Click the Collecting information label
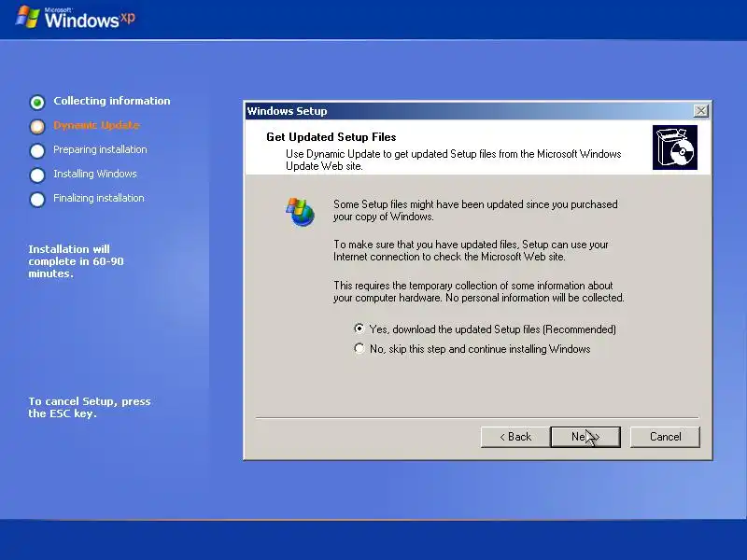 point(111,101)
